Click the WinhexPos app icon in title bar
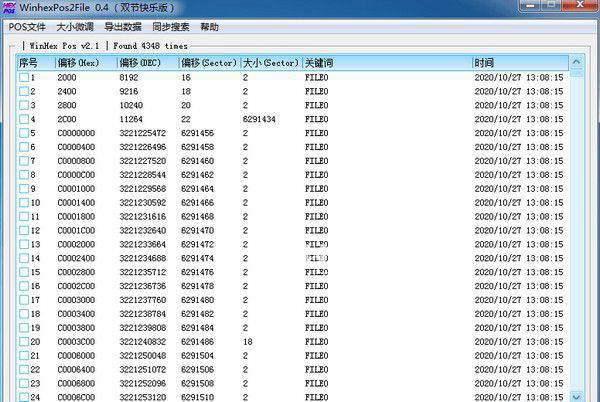 [9, 7]
